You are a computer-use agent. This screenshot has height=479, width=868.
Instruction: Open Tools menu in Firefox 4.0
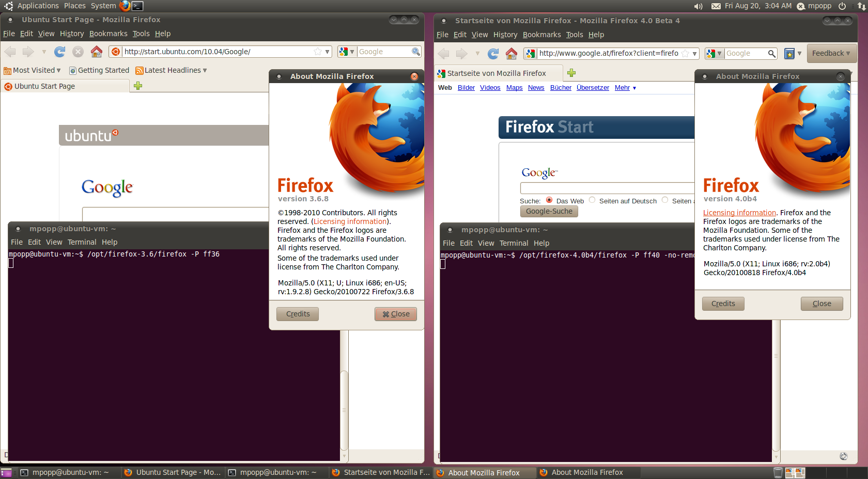pos(575,35)
